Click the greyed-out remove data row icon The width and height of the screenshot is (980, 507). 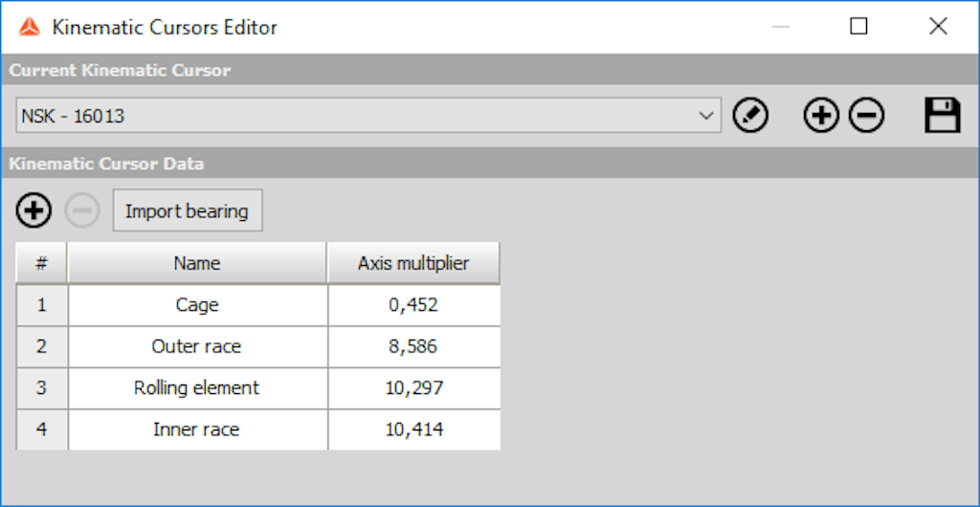[x=82, y=211]
